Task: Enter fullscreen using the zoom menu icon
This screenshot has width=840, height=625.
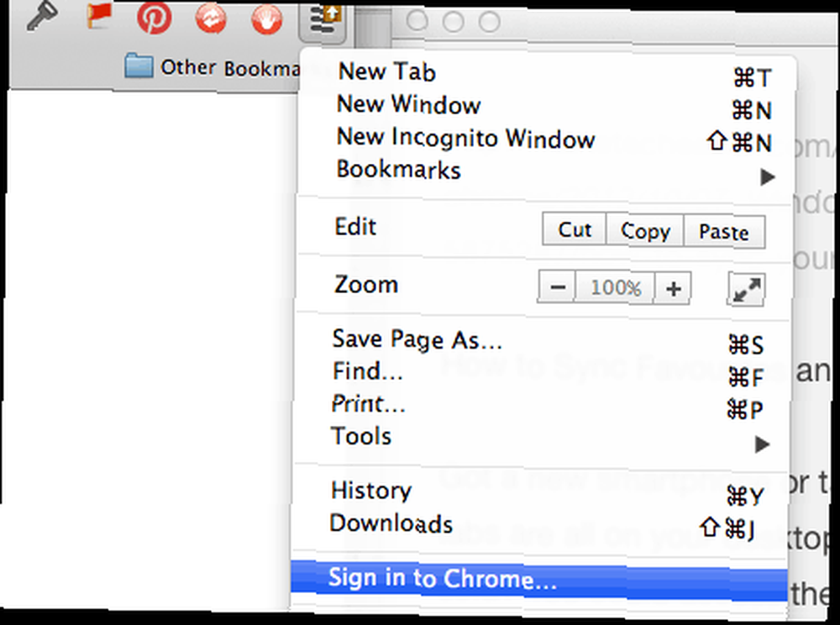Action: (x=746, y=289)
